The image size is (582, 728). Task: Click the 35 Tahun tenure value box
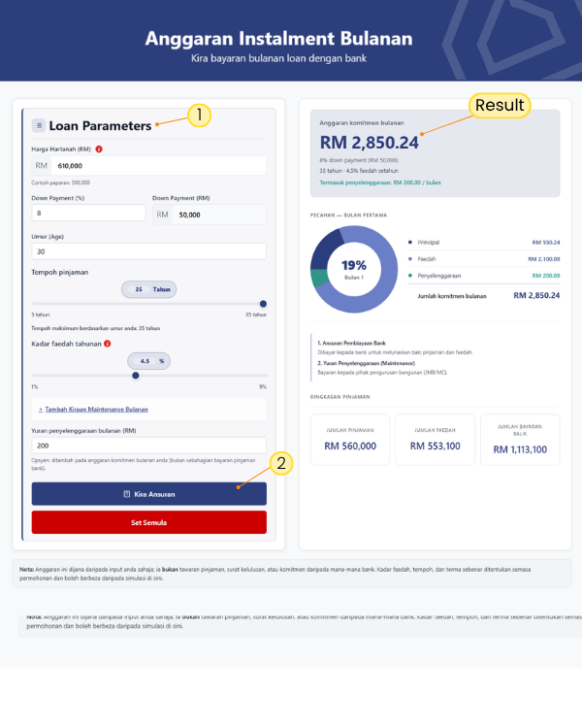click(148, 289)
